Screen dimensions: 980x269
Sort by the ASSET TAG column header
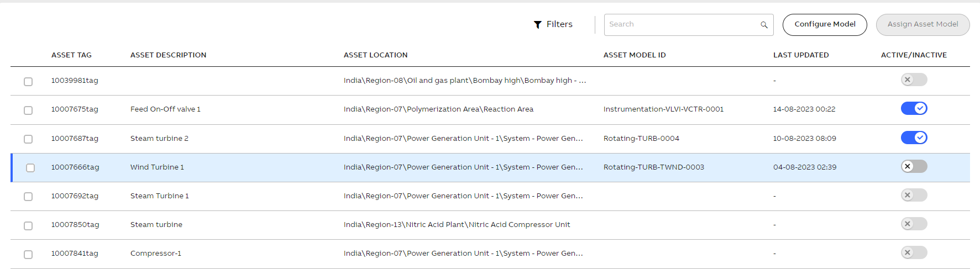[71, 55]
